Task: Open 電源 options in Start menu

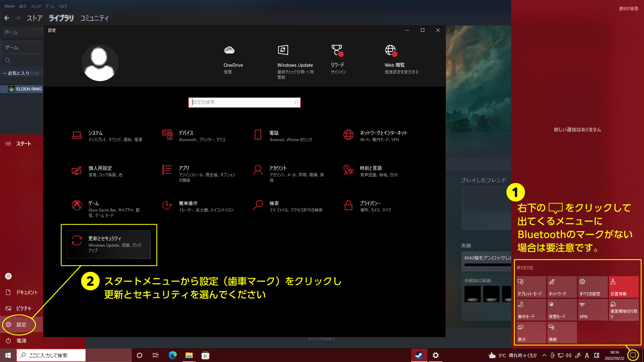Action: point(21,341)
